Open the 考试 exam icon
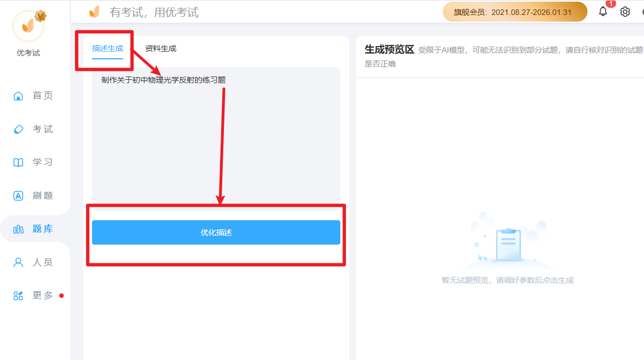This screenshot has height=360, width=644. tap(18, 129)
